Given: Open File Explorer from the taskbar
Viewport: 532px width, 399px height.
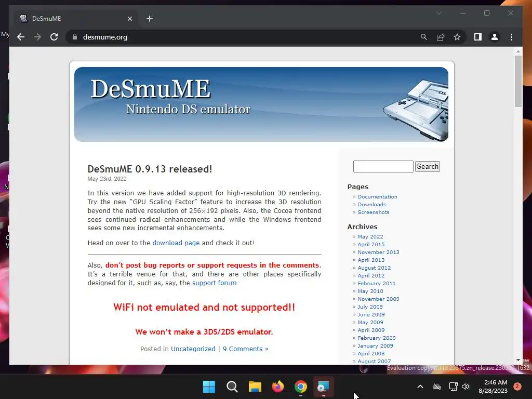Looking at the screenshot, I should (x=255, y=387).
